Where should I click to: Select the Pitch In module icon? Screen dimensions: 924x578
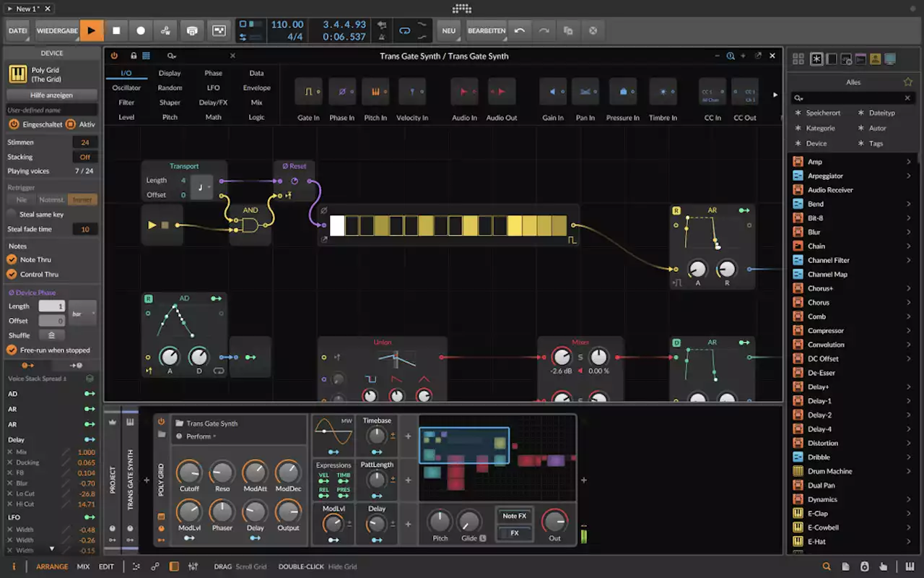click(375, 92)
